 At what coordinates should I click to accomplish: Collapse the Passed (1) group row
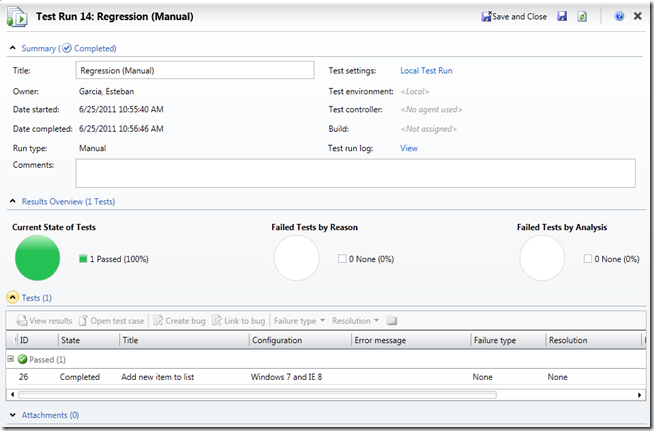[10, 359]
